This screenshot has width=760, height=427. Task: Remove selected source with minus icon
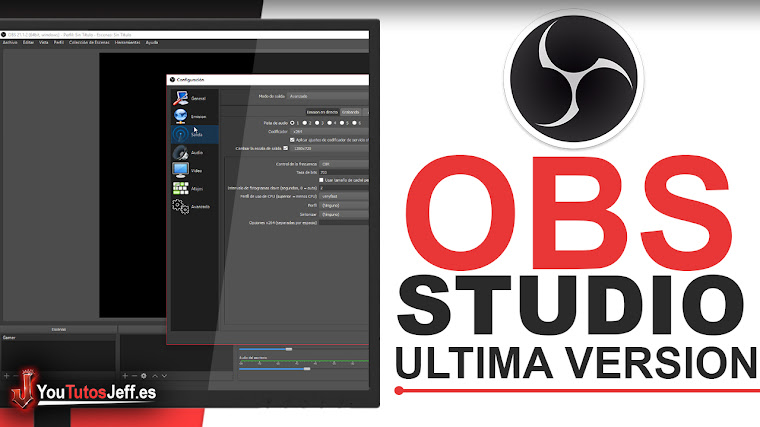(134, 376)
